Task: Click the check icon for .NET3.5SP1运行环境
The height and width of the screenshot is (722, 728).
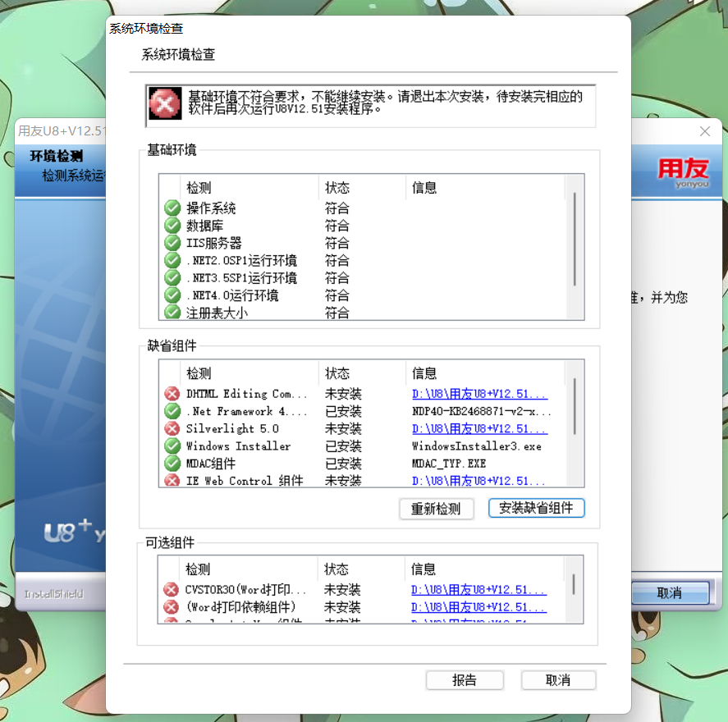Action: click(172, 277)
